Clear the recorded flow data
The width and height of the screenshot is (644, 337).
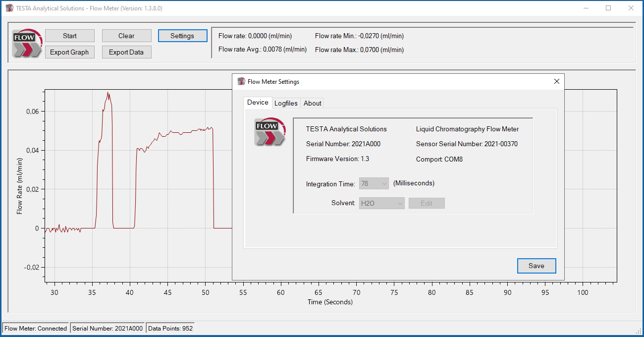pyautogui.click(x=126, y=35)
